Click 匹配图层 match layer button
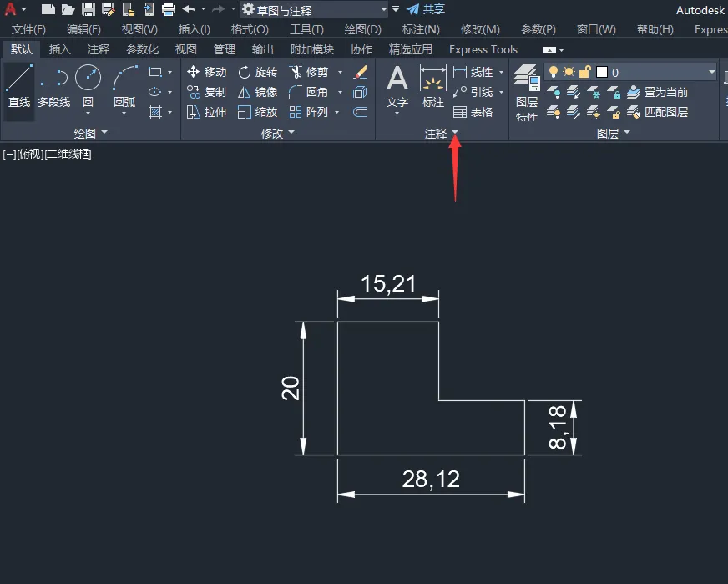Image resolution: width=728 pixels, height=584 pixels. tap(657, 112)
